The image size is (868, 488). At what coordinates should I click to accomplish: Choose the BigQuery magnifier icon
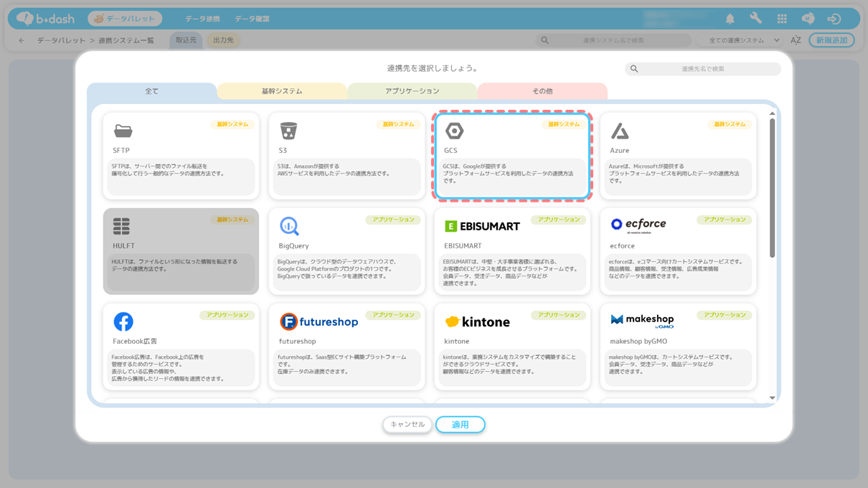[289, 226]
